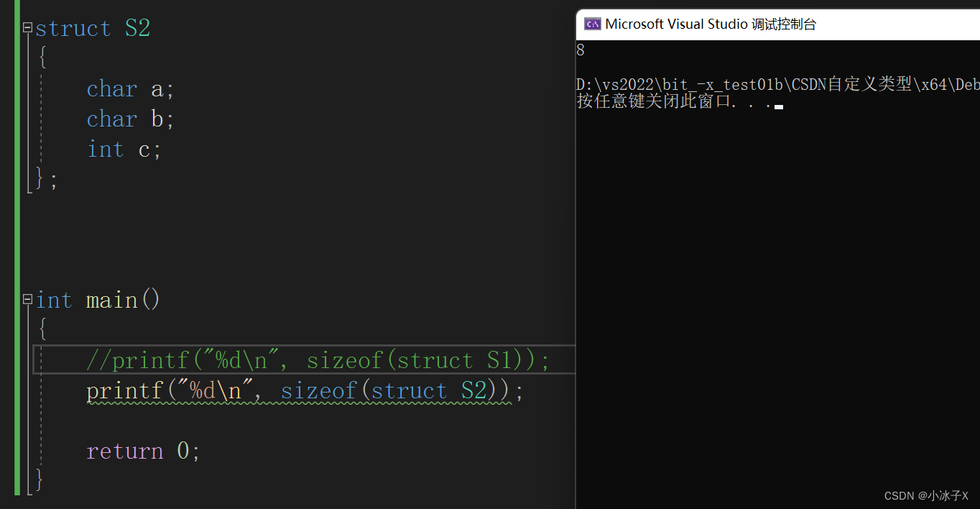The image size is (980, 509).
Task: Click the commented printf struct S1 line
Action: click(318, 359)
